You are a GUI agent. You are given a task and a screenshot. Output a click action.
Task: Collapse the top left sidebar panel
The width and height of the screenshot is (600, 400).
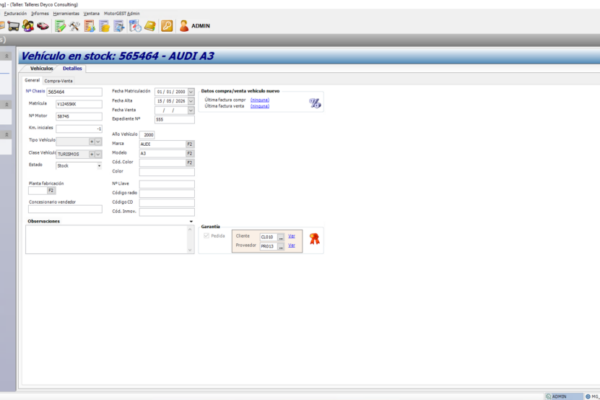(7, 56)
